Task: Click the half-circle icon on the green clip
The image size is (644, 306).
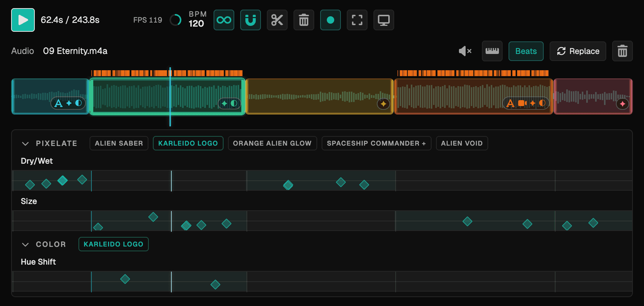Action: (234, 103)
